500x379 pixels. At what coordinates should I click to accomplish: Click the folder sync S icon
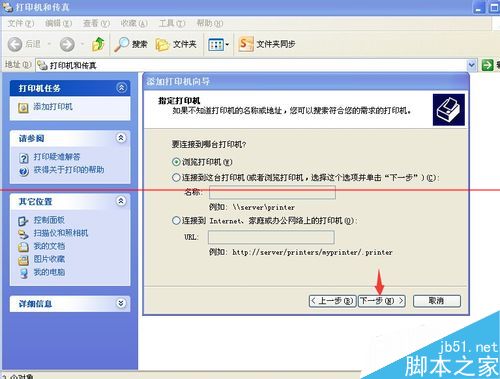pos(246,44)
